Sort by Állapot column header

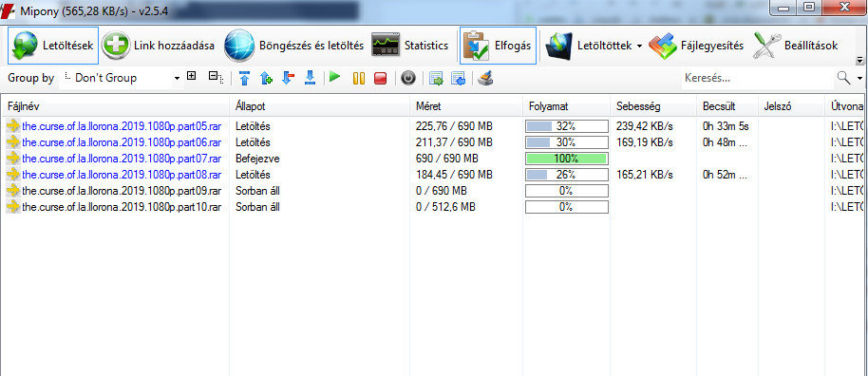[319, 105]
